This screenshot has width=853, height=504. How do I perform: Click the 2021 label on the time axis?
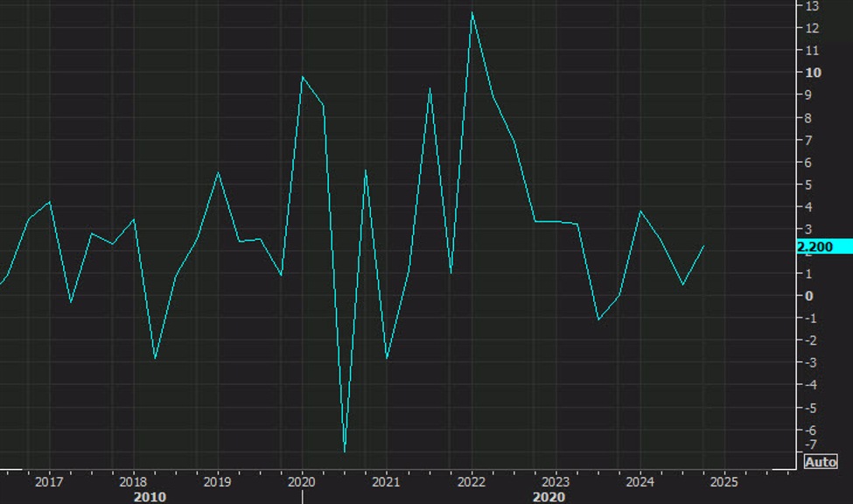tap(388, 480)
